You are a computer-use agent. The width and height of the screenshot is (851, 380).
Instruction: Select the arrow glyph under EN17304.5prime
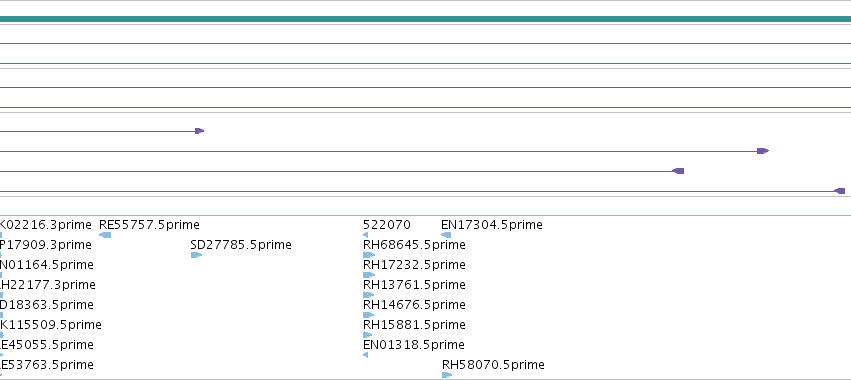[x=446, y=235]
